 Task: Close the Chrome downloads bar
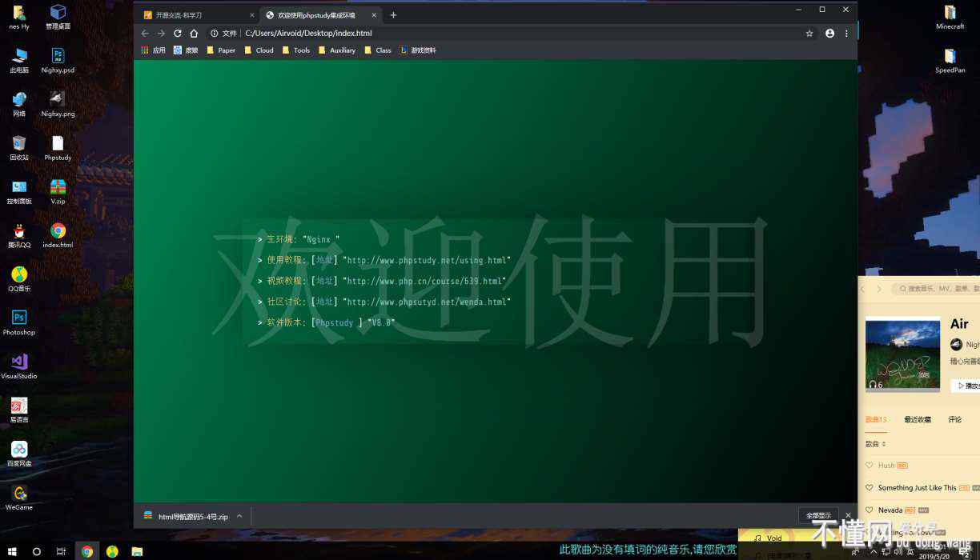tap(848, 516)
